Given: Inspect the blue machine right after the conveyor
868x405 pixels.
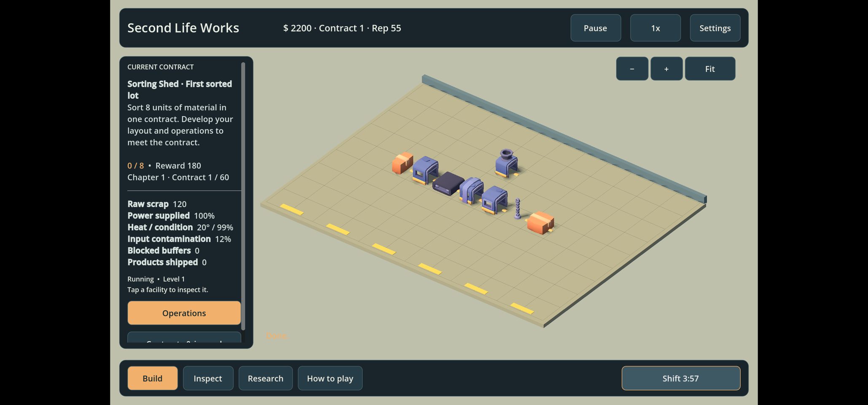Looking at the screenshot, I should pyautogui.click(x=471, y=191).
